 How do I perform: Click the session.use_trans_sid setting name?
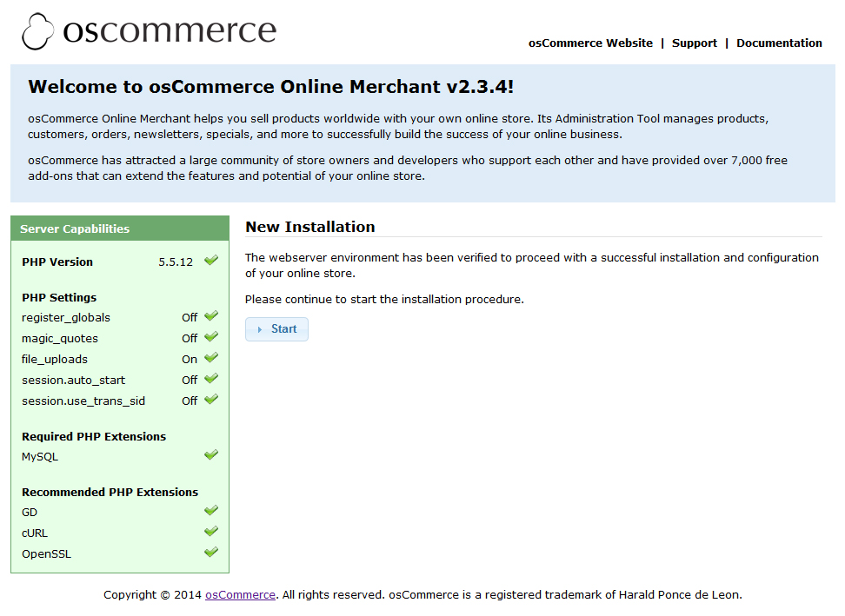click(83, 401)
